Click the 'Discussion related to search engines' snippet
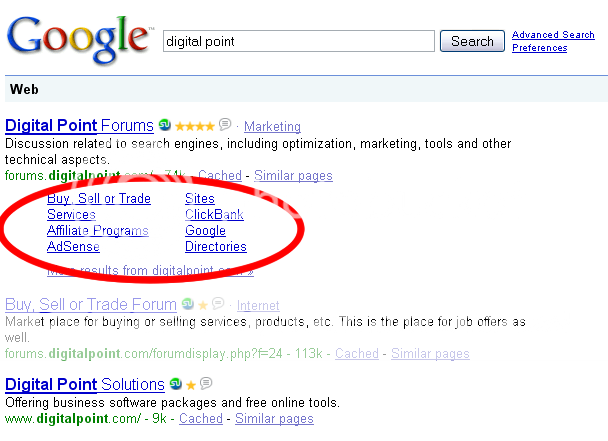 [x=258, y=152]
